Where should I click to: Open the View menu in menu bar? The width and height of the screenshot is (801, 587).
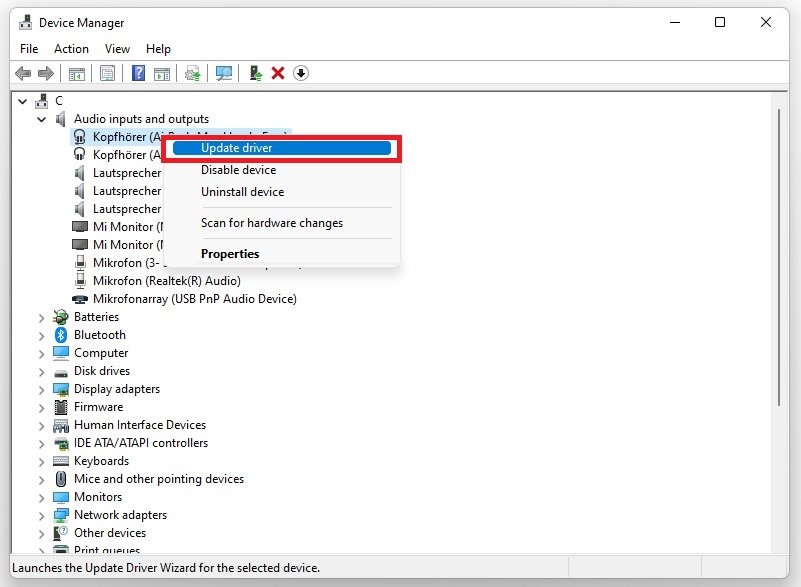[x=117, y=49]
